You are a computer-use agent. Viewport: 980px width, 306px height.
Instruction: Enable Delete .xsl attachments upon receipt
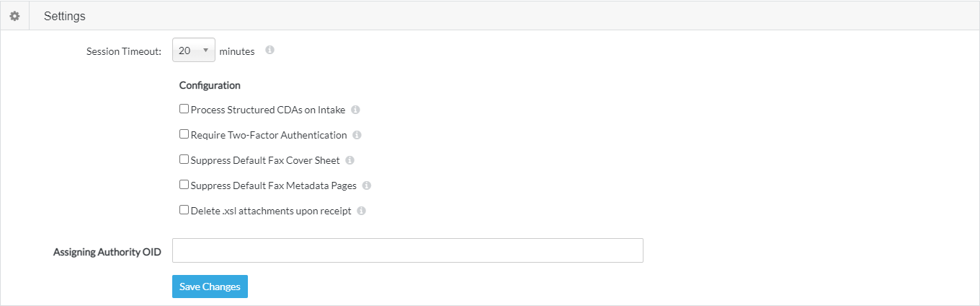point(184,210)
